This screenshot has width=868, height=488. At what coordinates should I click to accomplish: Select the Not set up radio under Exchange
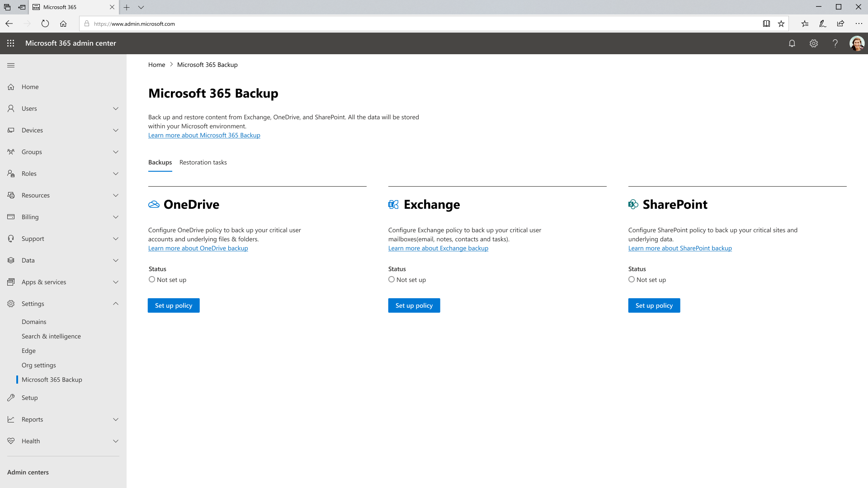pos(392,279)
